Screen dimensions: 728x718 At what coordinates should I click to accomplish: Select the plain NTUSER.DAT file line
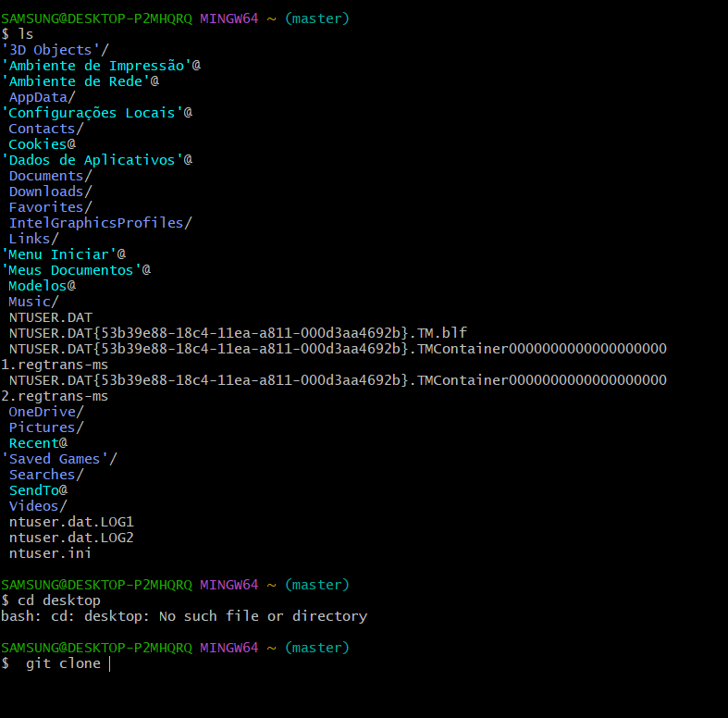pyautogui.click(x=51, y=317)
